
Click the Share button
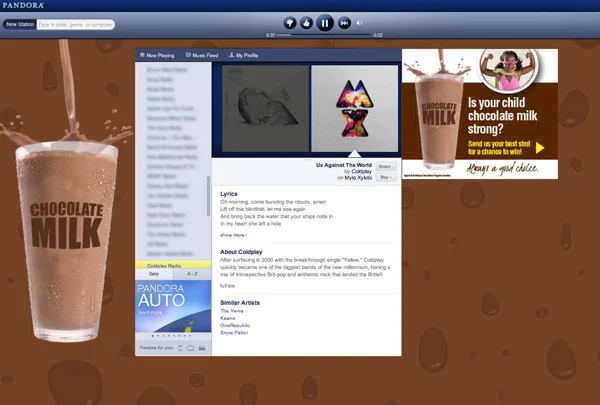click(386, 167)
